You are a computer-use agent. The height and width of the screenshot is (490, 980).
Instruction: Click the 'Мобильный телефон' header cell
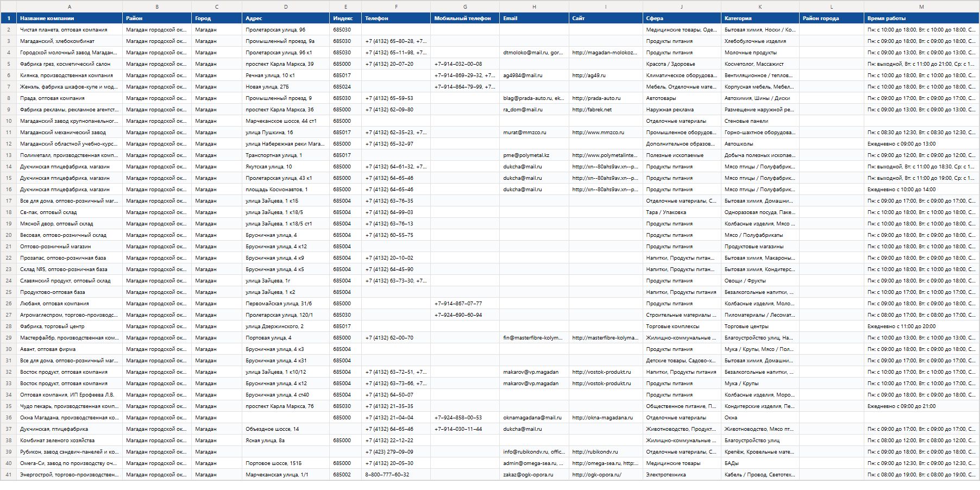(x=465, y=18)
